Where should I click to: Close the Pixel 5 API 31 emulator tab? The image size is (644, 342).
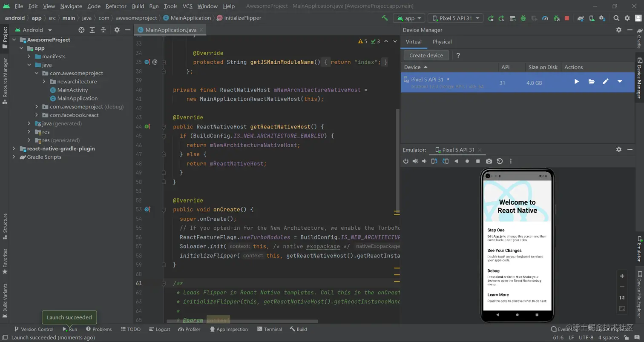click(480, 150)
